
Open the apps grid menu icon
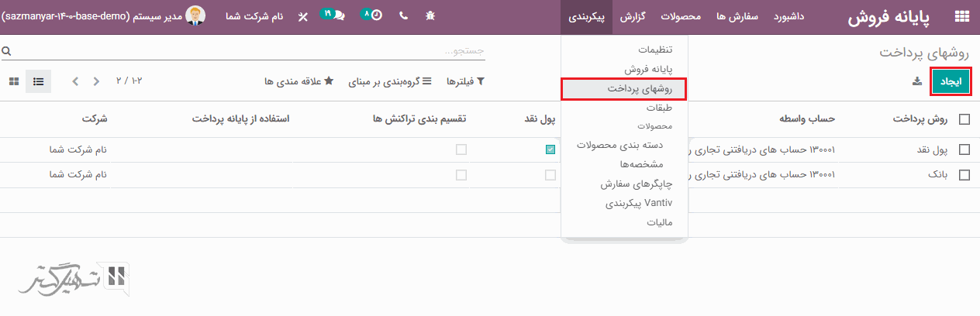pos(962,17)
